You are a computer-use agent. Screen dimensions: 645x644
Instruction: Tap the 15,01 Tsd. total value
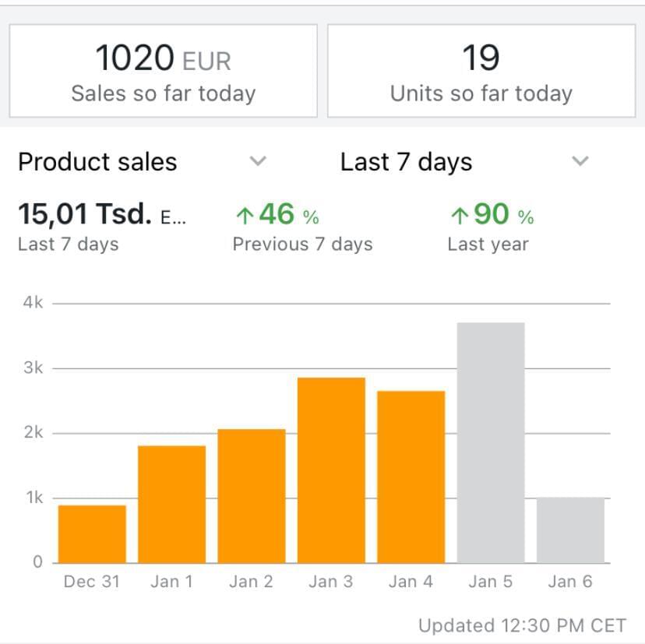click(86, 213)
